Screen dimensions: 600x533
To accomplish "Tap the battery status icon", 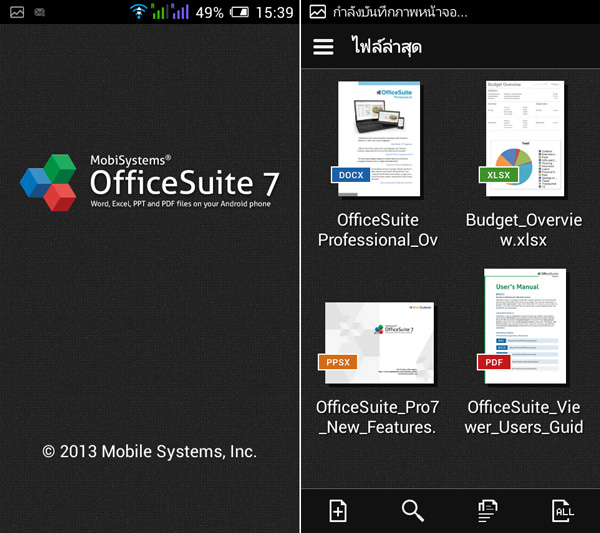I will click(240, 12).
